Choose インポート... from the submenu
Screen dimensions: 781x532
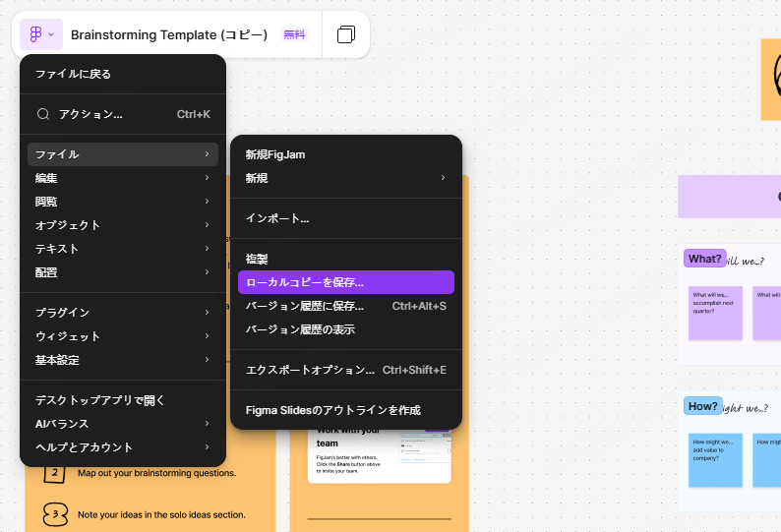[346, 218]
